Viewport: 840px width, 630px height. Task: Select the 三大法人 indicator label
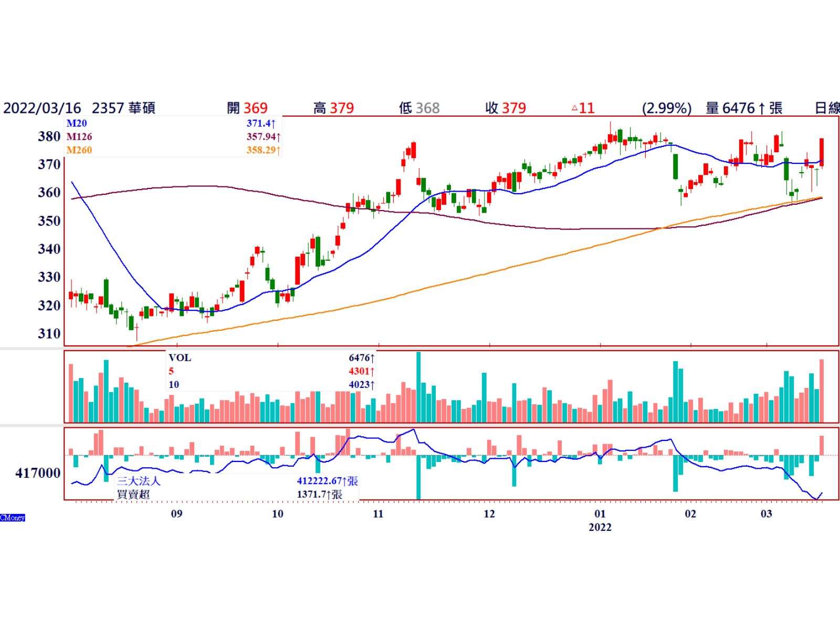(139, 481)
